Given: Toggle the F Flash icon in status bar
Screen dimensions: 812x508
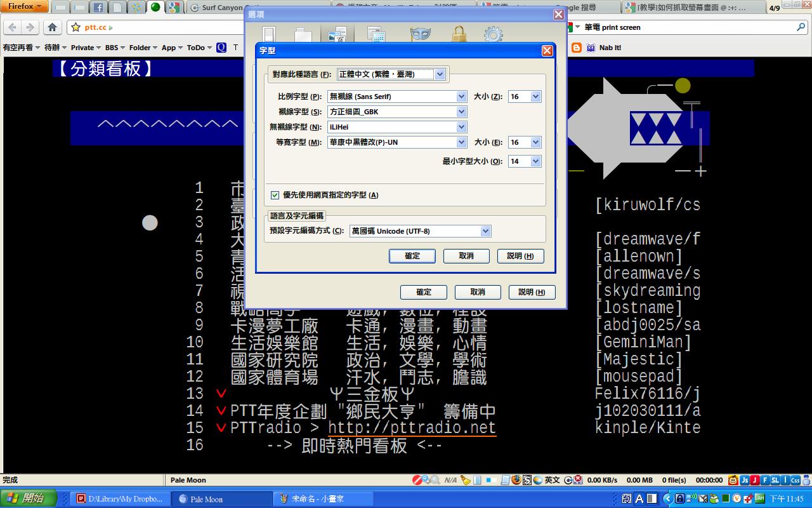Looking at the screenshot, I should [x=765, y=480].
